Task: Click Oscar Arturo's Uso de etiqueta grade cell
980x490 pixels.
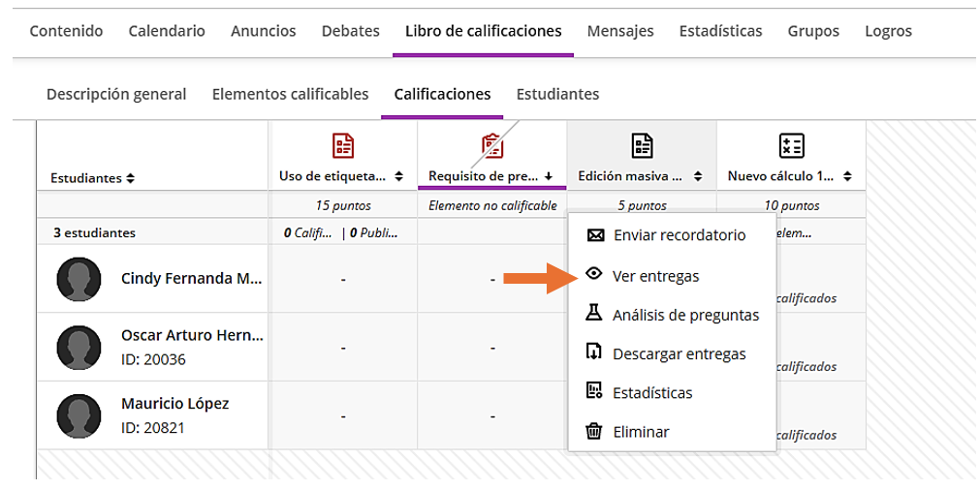Action: (343, 348)
